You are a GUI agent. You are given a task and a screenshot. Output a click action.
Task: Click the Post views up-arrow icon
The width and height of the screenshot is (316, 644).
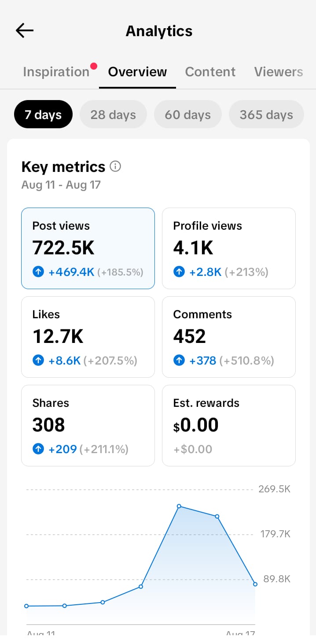38,272
